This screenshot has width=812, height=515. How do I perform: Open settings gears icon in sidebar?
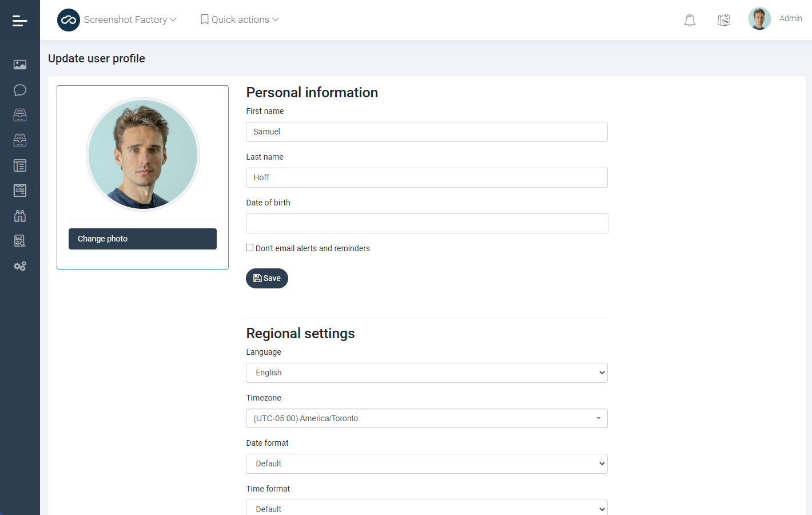point(20,266)
